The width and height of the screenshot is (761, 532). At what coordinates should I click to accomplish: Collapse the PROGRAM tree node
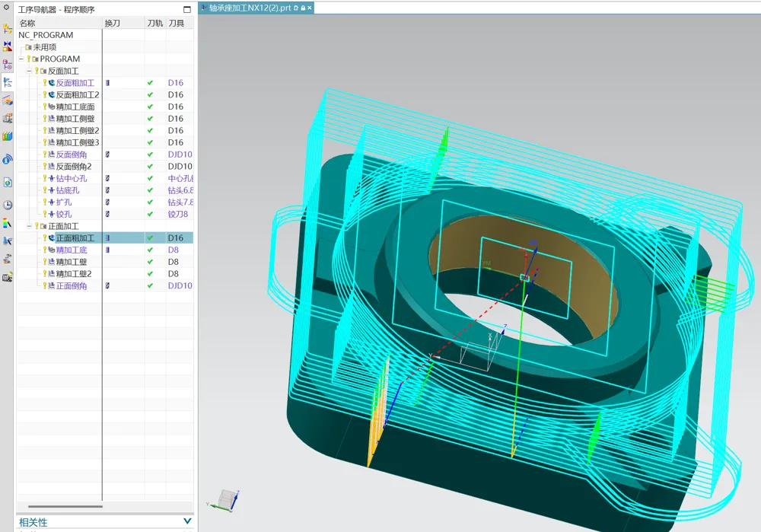pos(21,59)
